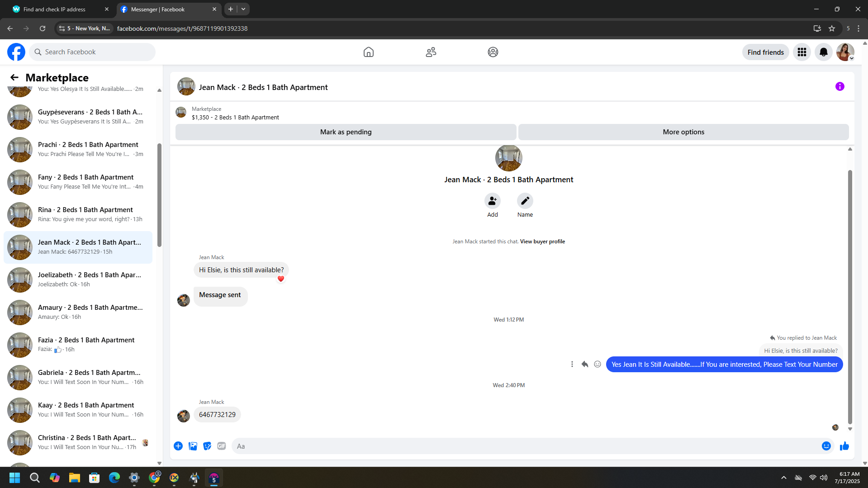868x488 pixels.
Task: Open the Rina conversation
Action: [x=78, y=214]
